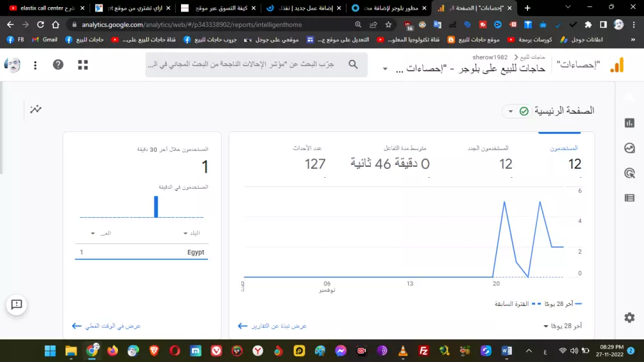This screenshot has height=362, width=644.
Task: Select the average engagement time metric tab
Action: coord(390,158)
